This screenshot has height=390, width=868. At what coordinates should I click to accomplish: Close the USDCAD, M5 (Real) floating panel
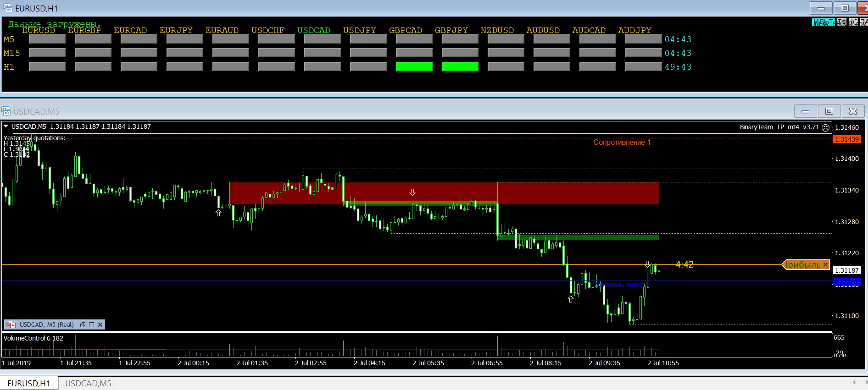coord(100,324)
